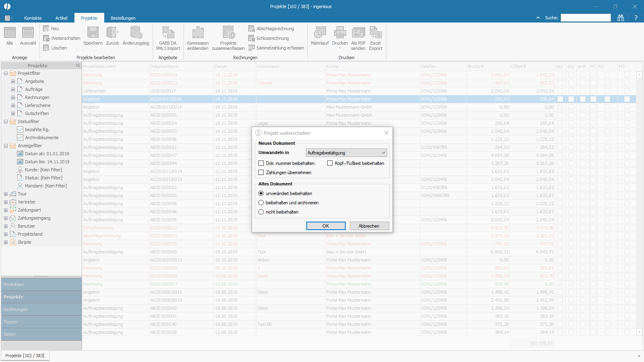Click the Auswahl display icon
The image size is (644, 362).
28,33
